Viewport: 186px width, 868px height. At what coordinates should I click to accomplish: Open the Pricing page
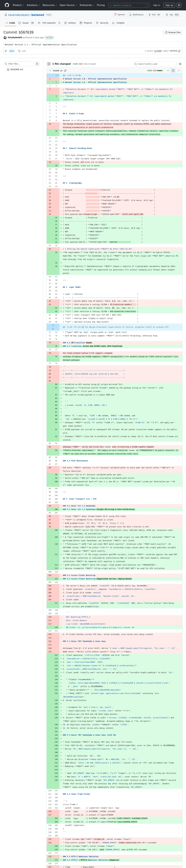pyautogui.click(x=101, y=5)
